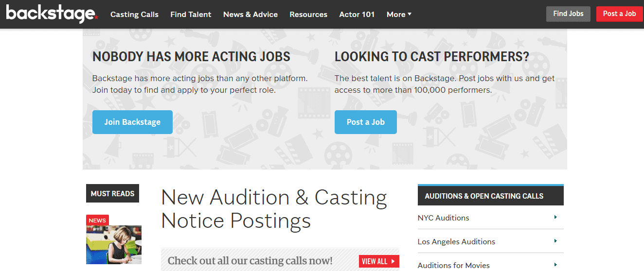The width and height of the screenshot is (644, 271).
Task: Open the Resources section
Action: click(x=308, y=15)
